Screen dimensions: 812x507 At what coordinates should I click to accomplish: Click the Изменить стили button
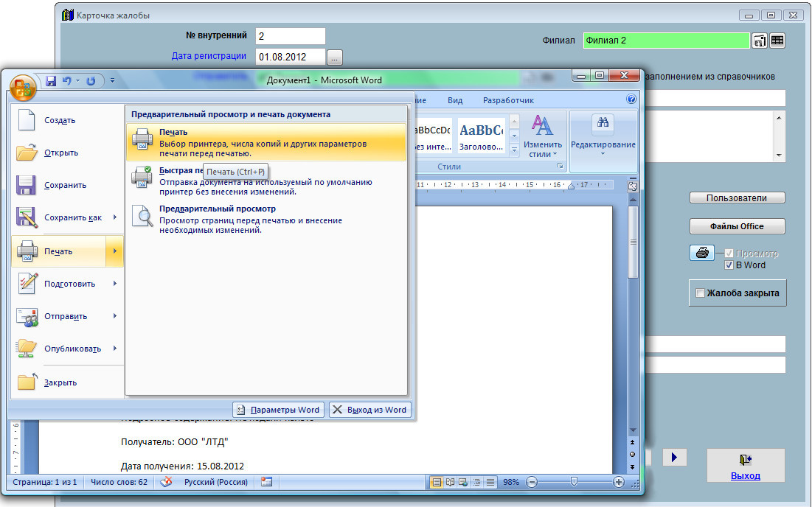[x=542, y=137]
